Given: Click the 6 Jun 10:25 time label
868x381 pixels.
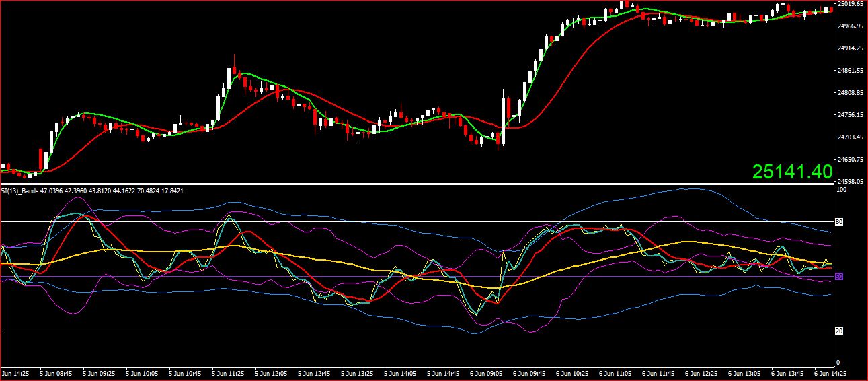Looking at the screenshot, I should pyautogui.click(x=573, y=372).
